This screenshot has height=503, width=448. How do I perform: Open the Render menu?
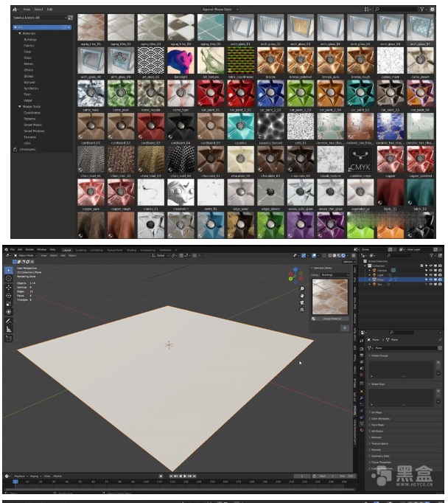click(29, 249)
